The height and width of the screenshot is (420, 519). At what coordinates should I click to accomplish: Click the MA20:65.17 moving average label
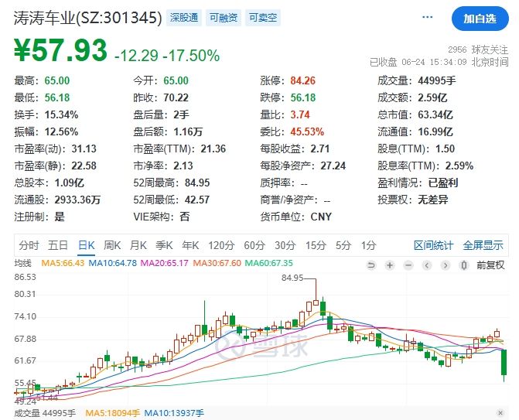tap(165, 263)
